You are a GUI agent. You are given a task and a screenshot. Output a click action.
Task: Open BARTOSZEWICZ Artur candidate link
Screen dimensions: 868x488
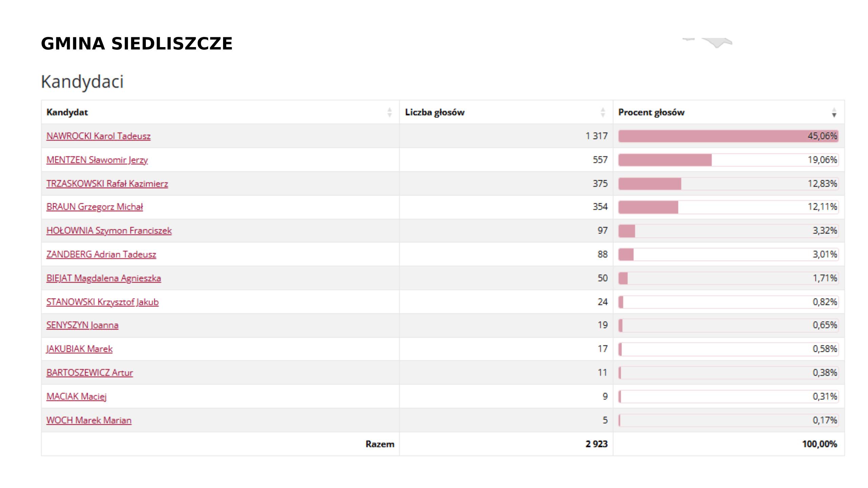click(x=90, y=373)
